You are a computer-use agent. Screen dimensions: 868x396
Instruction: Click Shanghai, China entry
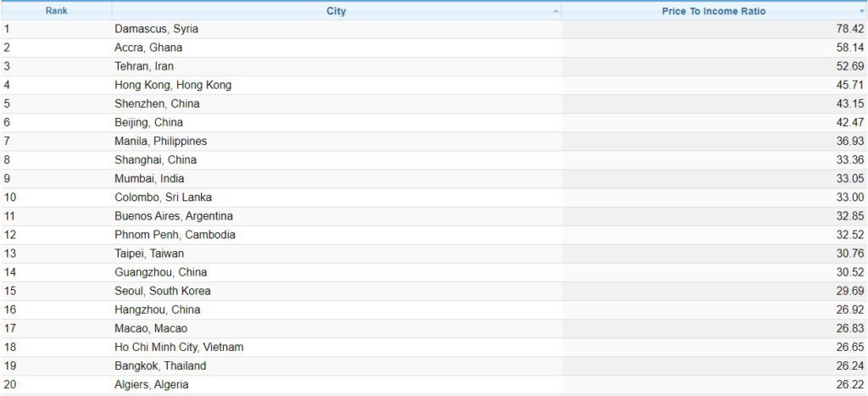[x=156, y=160]
